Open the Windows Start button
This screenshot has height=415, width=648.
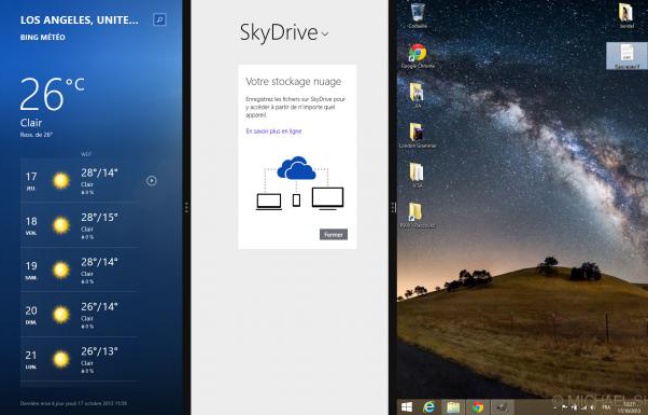[x=407, y=407]
